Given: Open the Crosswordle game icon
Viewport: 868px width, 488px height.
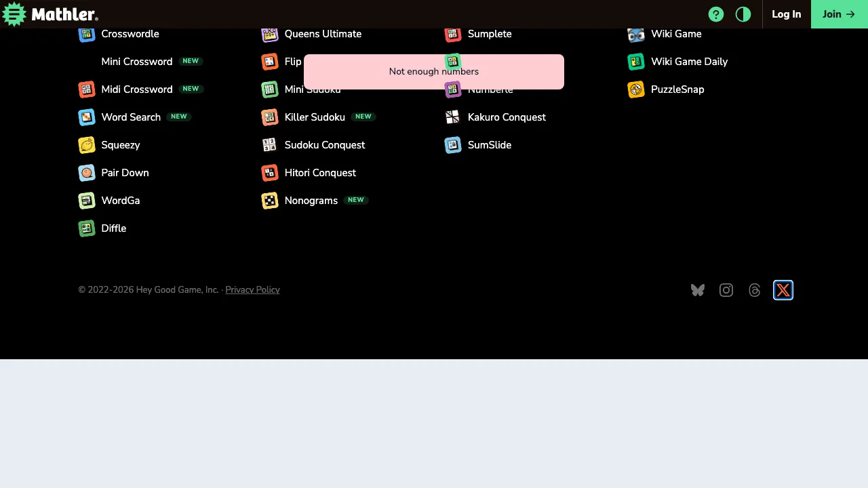Looking at the screenshot, I should tap(87, 34).
